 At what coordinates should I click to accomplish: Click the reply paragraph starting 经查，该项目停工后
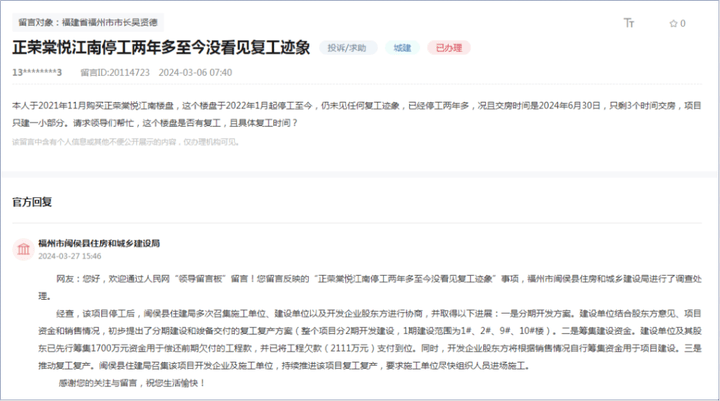370,339
